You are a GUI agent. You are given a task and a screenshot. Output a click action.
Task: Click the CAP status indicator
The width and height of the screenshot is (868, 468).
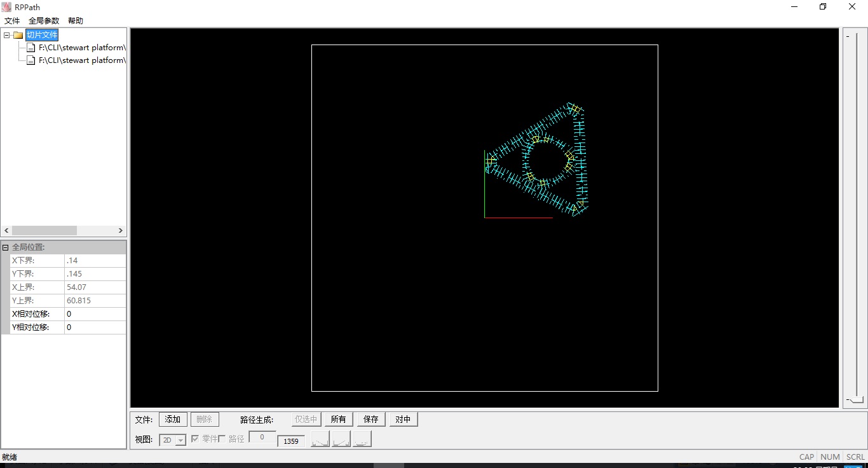806,457
